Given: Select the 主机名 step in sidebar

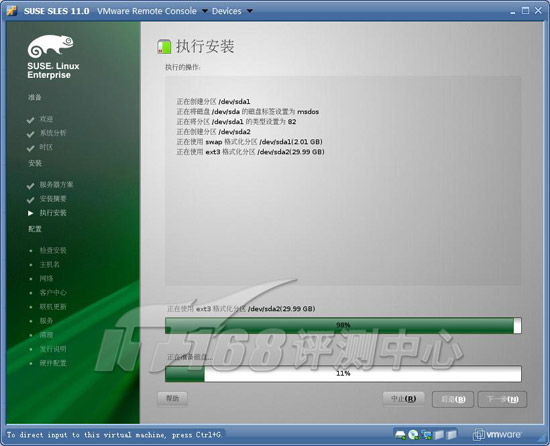Looking at the screenshot, I should pos(49,264).
